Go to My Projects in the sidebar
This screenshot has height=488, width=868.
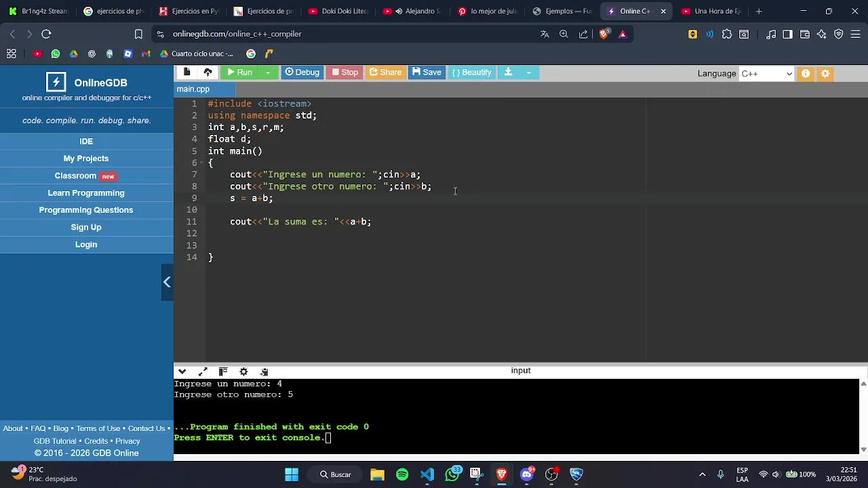coord(86,159)
